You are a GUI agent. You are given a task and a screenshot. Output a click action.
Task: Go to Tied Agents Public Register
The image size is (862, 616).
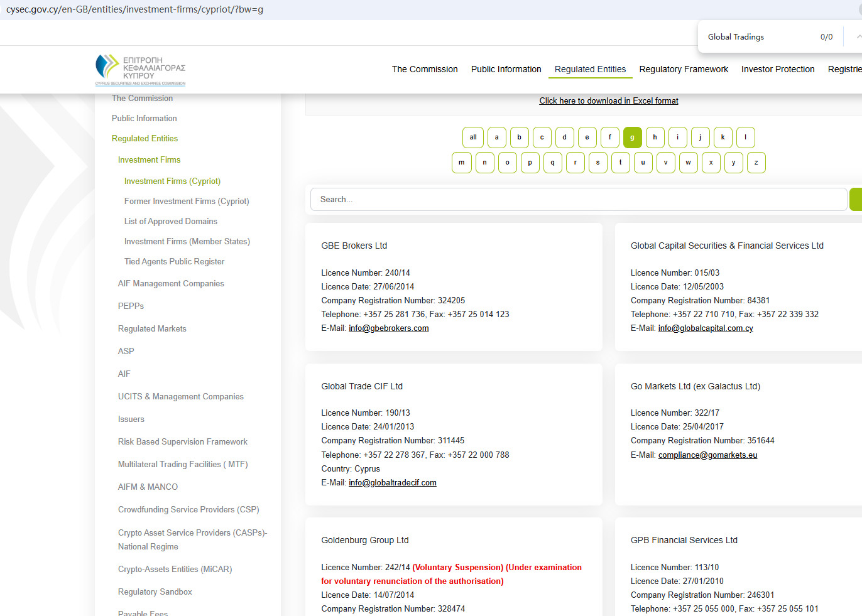coord(174,262)
